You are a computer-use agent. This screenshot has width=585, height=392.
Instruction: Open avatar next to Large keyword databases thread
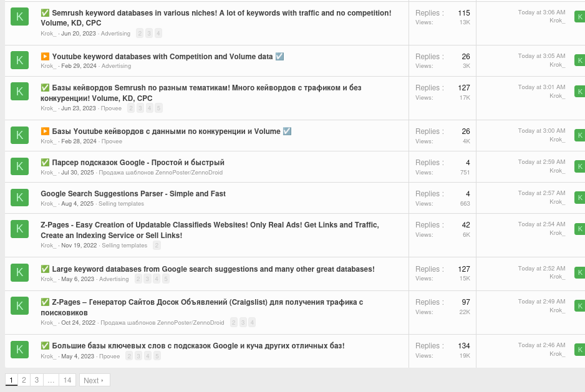(19, 273)
